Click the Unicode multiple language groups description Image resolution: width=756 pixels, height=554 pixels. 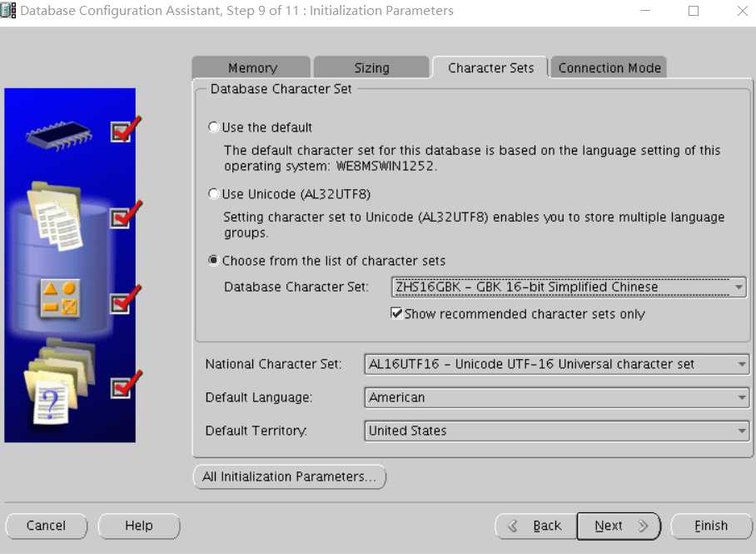click(474, 225)
